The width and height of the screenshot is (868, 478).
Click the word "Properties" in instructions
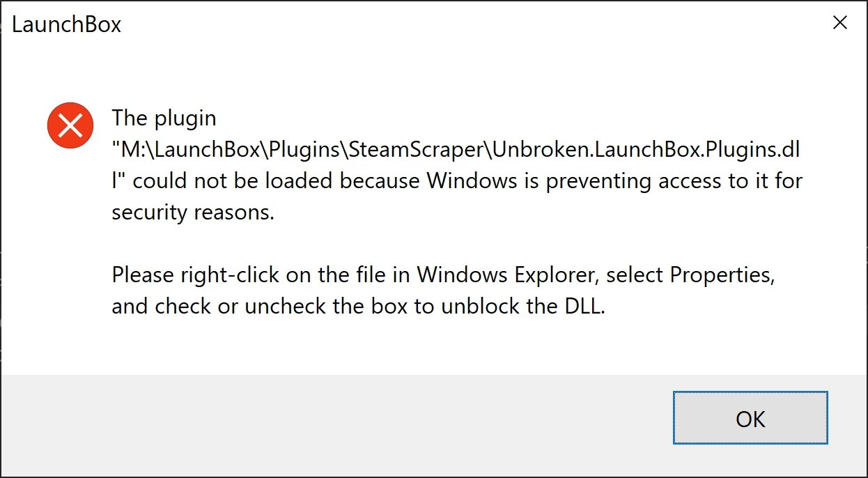[722, 275]
